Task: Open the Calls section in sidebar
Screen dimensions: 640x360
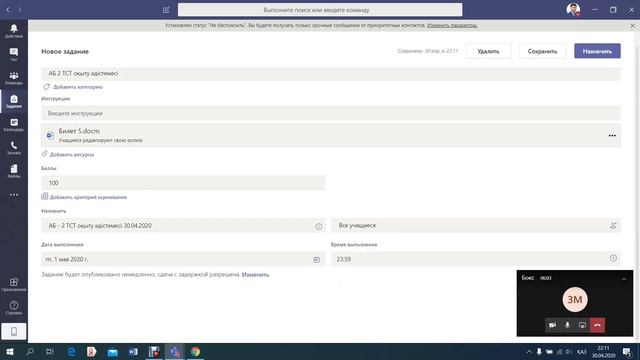Action: tap(13, 148)
